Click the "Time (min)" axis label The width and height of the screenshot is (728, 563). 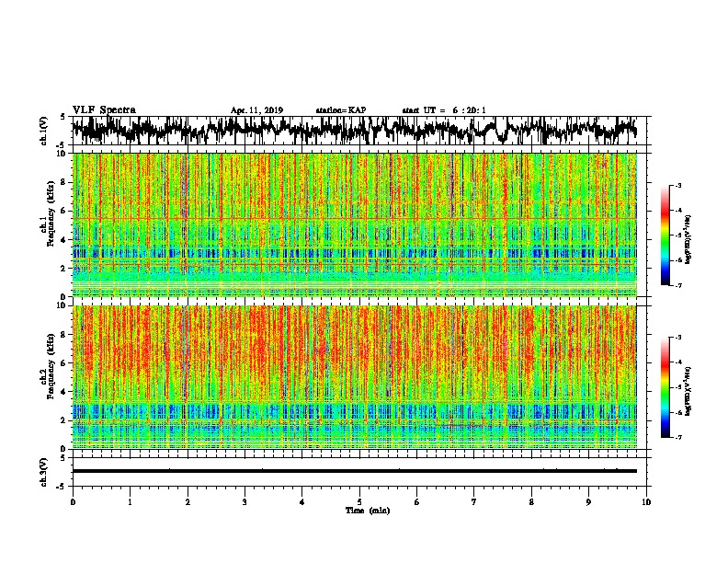coord(368,511)
